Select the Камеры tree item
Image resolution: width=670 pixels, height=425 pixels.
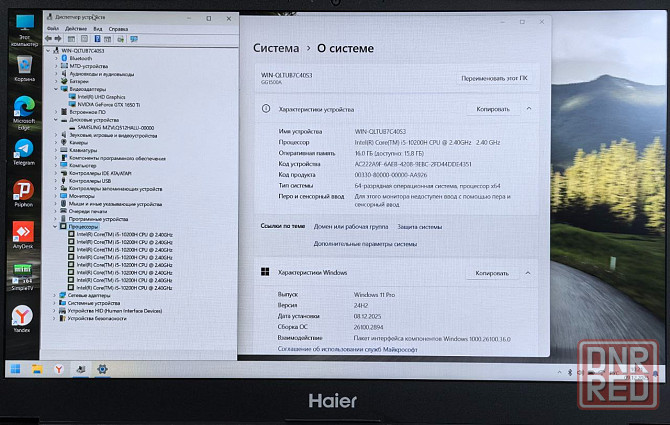point(78,143)
